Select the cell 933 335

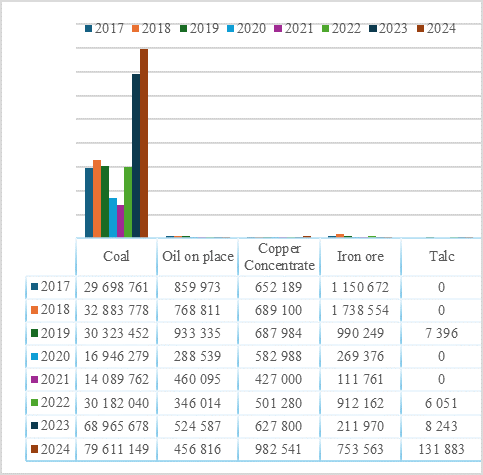198,333
